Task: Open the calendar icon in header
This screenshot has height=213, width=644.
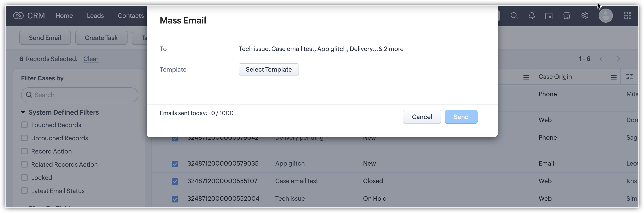Action: click(x=549, y=16)
